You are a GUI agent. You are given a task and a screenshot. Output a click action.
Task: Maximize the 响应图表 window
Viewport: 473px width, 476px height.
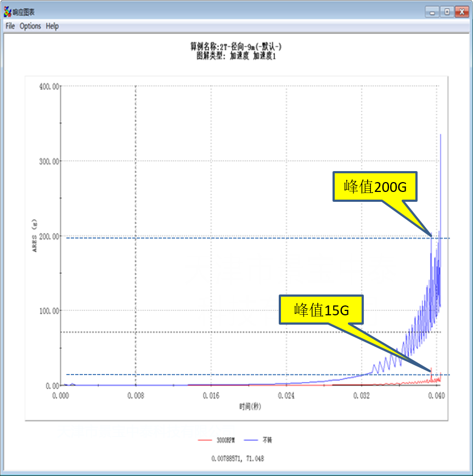447,11
